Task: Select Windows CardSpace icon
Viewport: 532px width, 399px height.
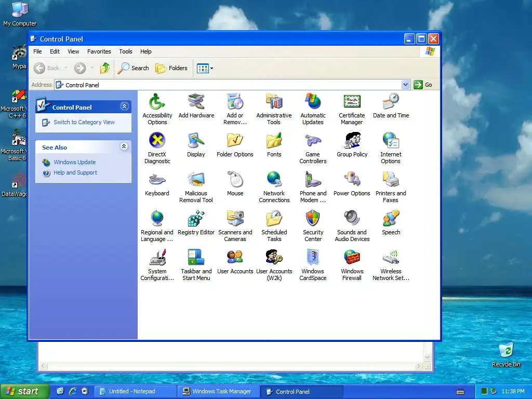Action: (313, 264)
